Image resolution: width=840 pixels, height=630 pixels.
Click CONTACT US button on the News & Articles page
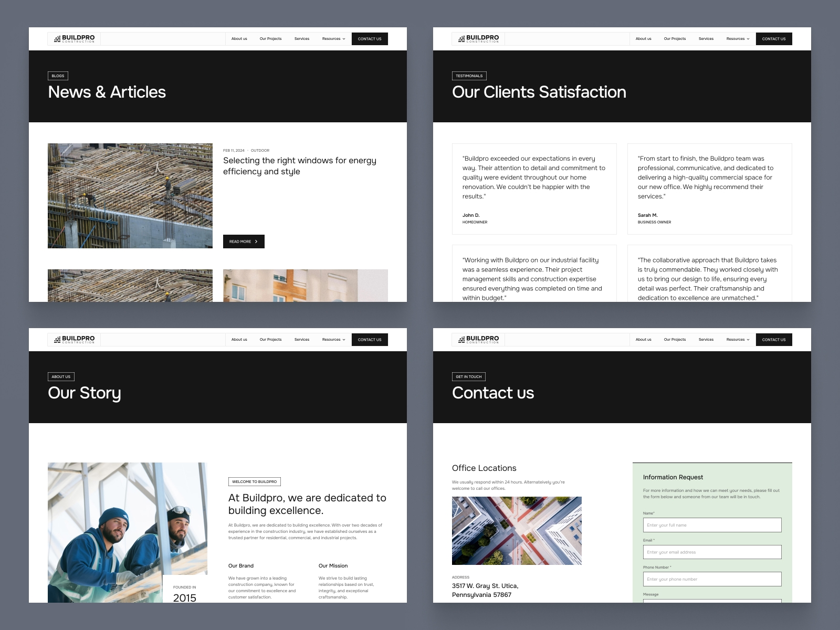pyautogui.click(x=370, y=39)
